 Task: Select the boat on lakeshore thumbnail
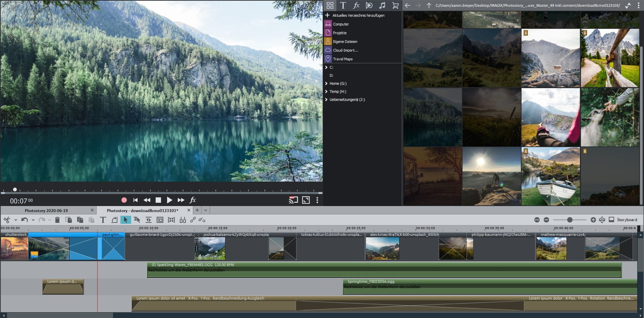550,176
